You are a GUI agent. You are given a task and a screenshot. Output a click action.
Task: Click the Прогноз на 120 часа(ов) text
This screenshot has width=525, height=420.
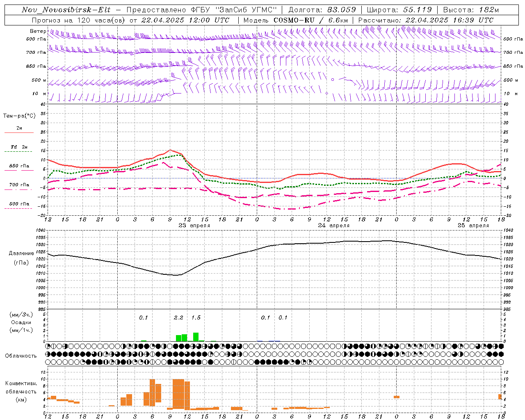(79, 20)
